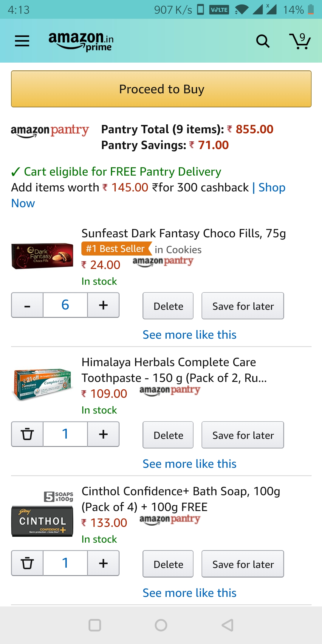This screenshot has height=644, width=322.
Task: Tap trash icon for Himalaya toothpaste
Action: click(27, 434)
